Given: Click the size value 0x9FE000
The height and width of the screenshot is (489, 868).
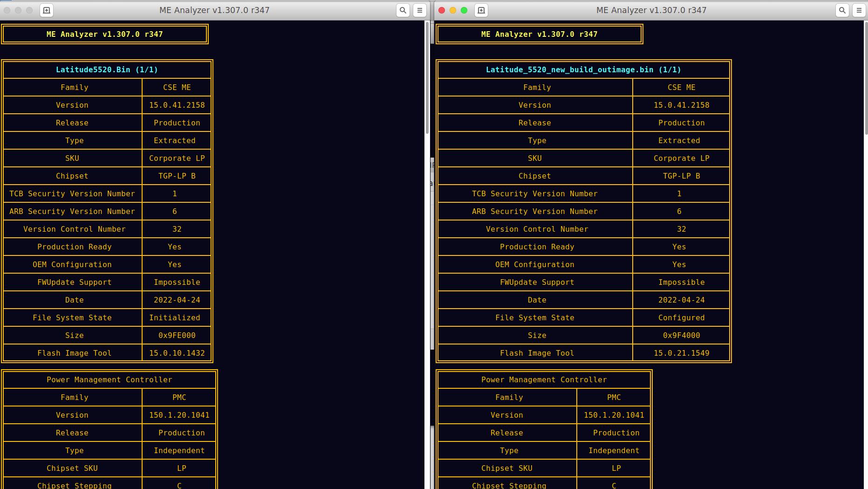Looking at the screenshot, I should (177, 335).
